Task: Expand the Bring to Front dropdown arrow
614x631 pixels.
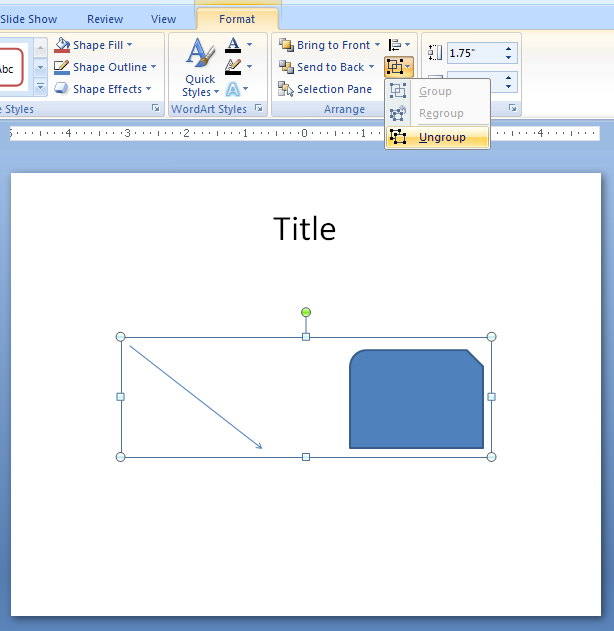Action: point(378,45)
